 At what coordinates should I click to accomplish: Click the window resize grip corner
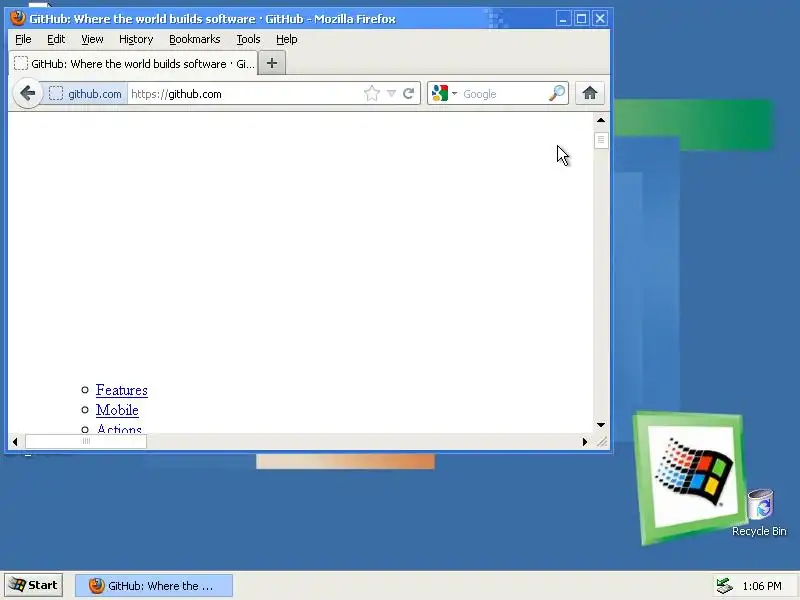pos(602,442)
